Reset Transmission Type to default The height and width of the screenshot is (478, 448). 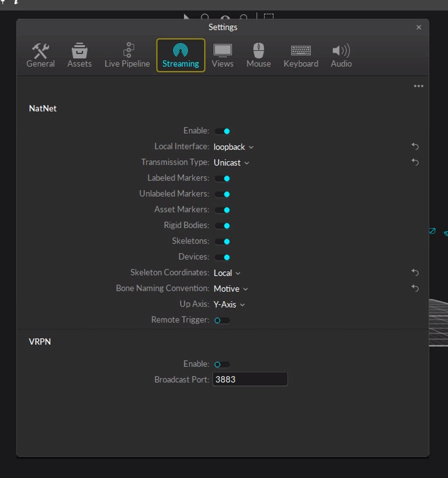pos(415,162)
